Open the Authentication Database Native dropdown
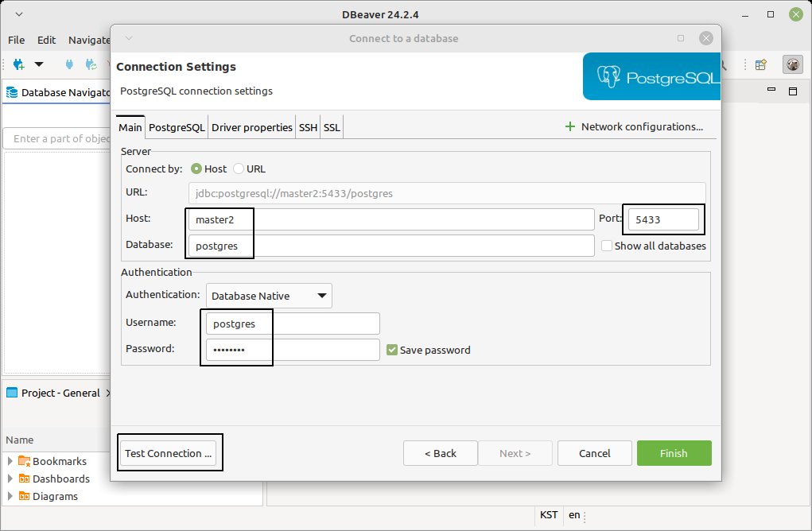Image resolution: width=812 pixels, height=531 pixels. [x=269, y=296]
